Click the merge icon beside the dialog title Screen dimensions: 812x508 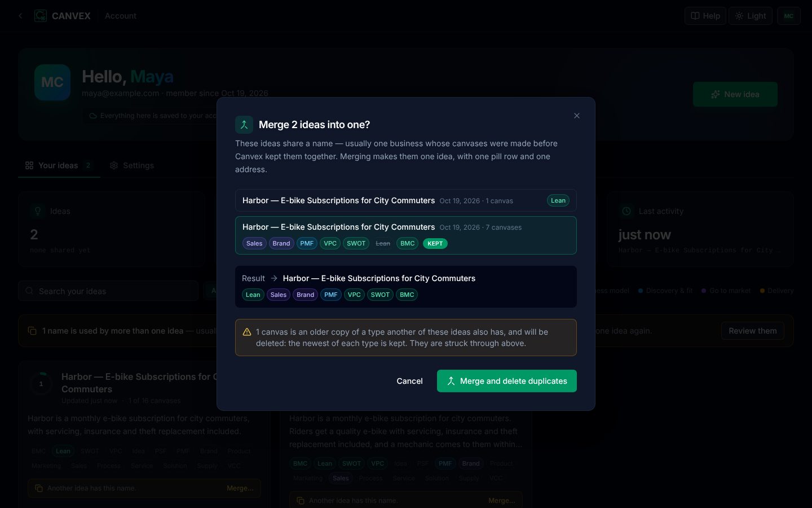pyautogui.click(x=244, y=125)
